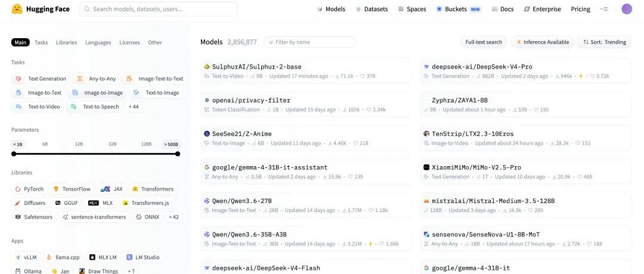Click the deepseek logo beside DeepSeek-V4-Pro
The height and width of the screenshot is (274, 644).
pos(426,67)
